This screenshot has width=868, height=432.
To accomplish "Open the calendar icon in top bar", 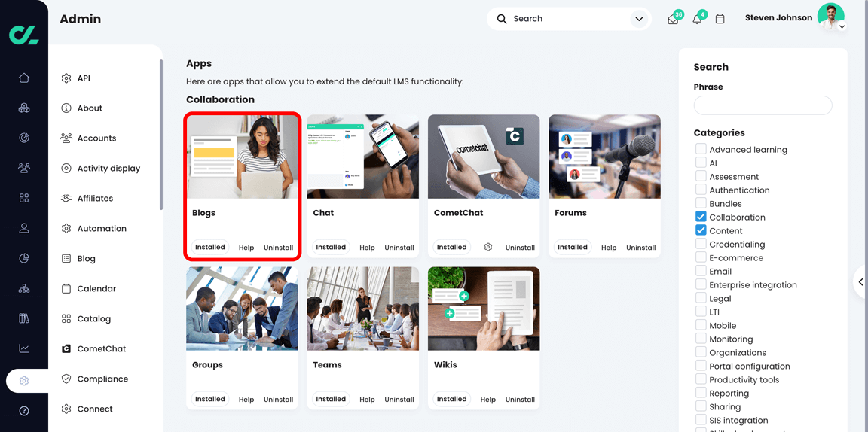I will click(x=720, y=19).
